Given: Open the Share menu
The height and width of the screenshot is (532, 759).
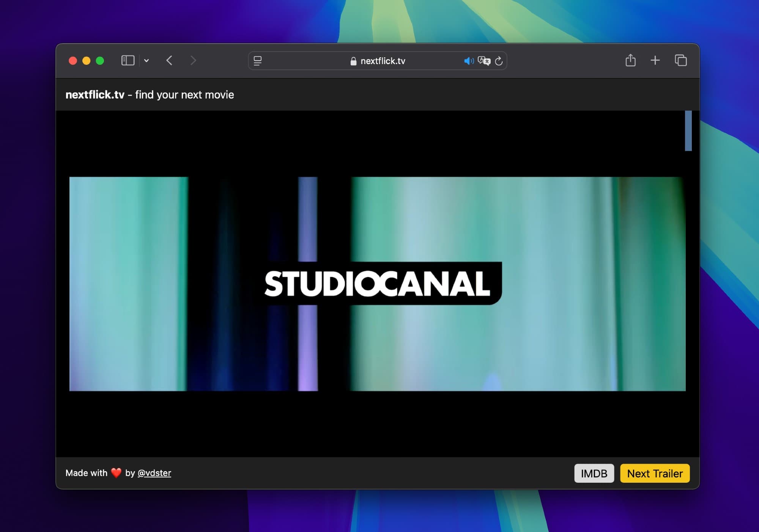Looking at the screenshot, I should pos(630,60).
